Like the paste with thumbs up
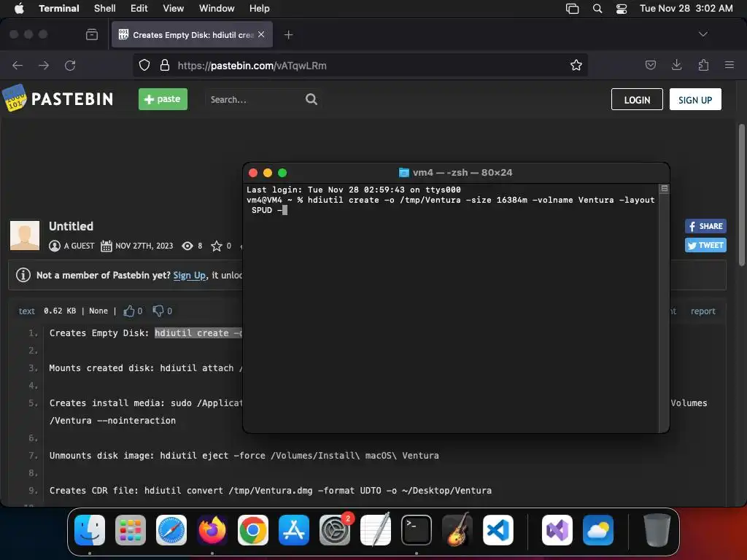 coord(128,311)
